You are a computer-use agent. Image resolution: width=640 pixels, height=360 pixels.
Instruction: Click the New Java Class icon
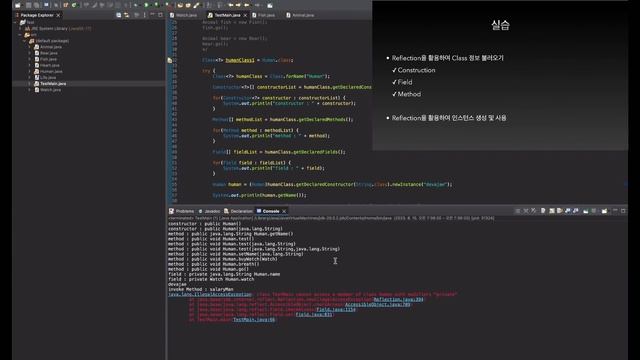tap(73, 5)
